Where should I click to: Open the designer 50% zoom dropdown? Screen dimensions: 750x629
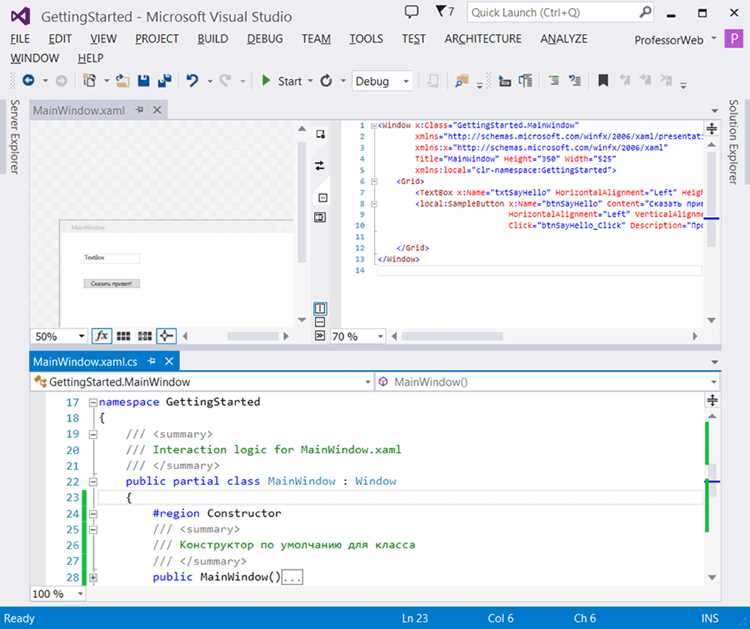pos(59,336)
